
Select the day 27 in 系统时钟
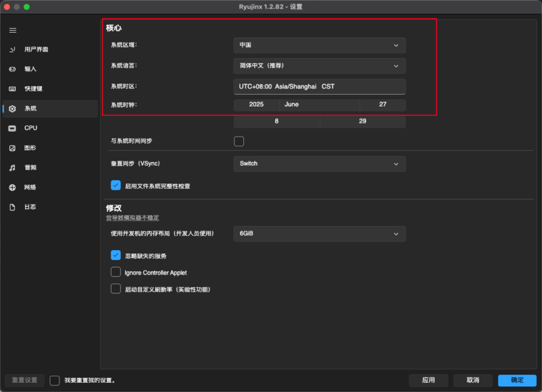[x=382, y=105]
